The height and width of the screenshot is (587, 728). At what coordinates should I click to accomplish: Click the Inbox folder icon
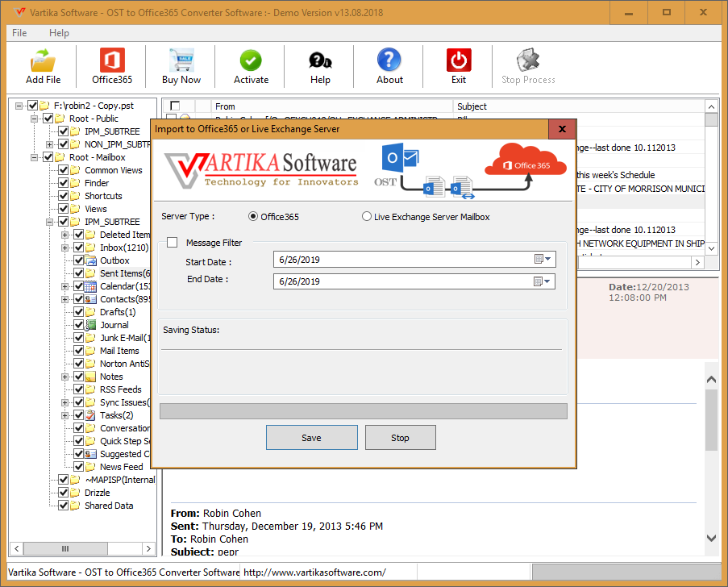pos(90,248)
